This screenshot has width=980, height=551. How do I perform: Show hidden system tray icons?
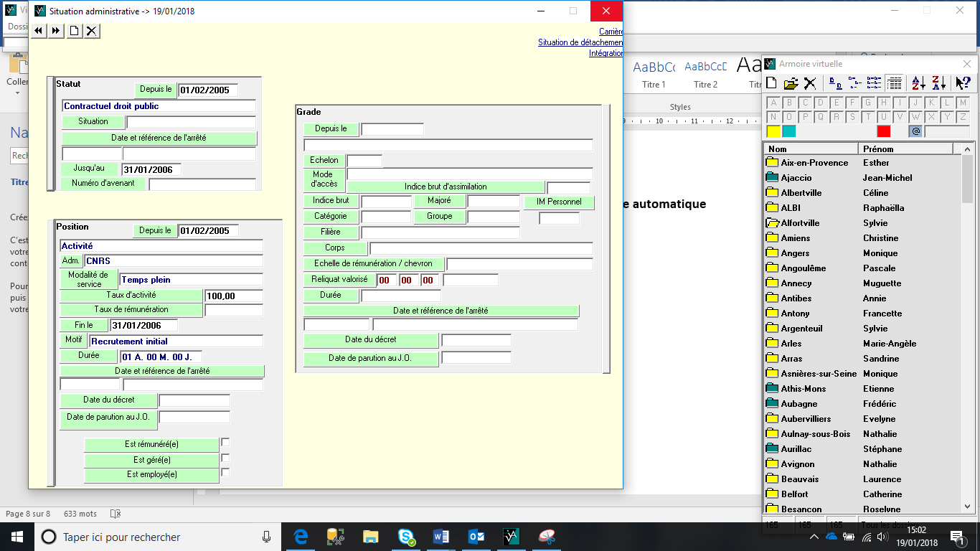click(814, 537)
